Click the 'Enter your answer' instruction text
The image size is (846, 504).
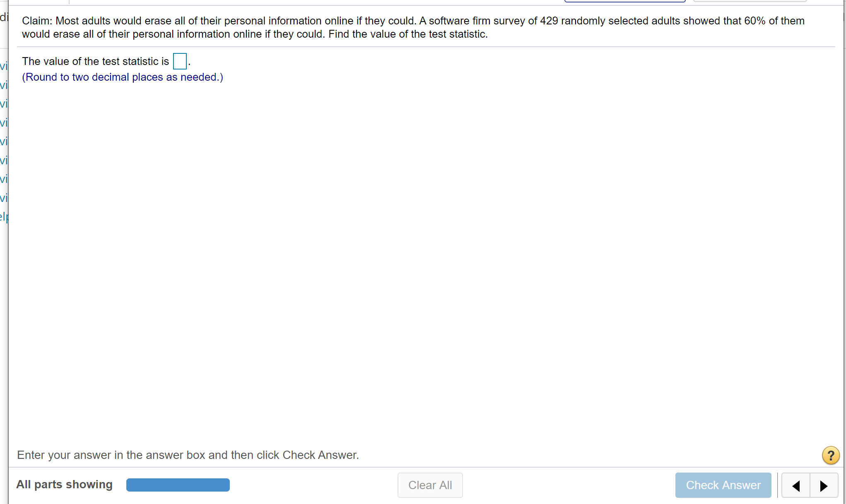188,455
